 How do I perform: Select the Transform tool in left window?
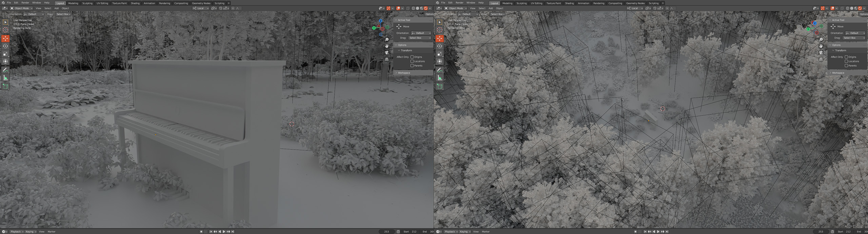click(x=5, y=61)
